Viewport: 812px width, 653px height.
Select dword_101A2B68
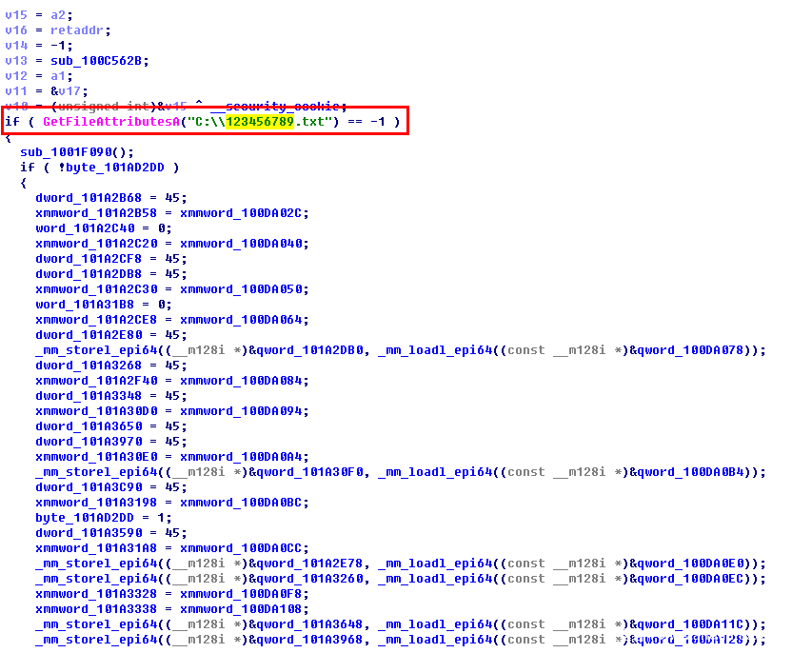(89, 198)
